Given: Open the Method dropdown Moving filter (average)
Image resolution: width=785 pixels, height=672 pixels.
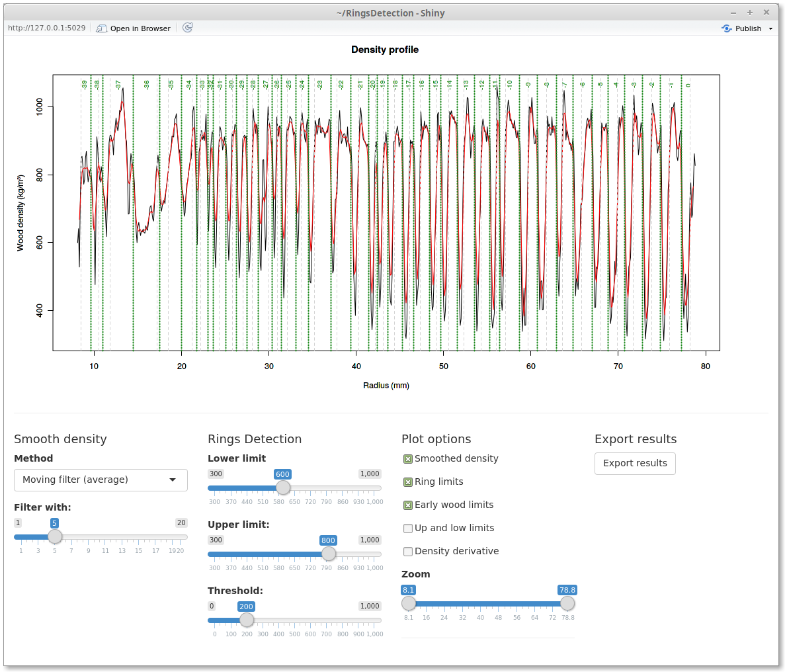Looking at the screenshot, I should tap(101, 480).
